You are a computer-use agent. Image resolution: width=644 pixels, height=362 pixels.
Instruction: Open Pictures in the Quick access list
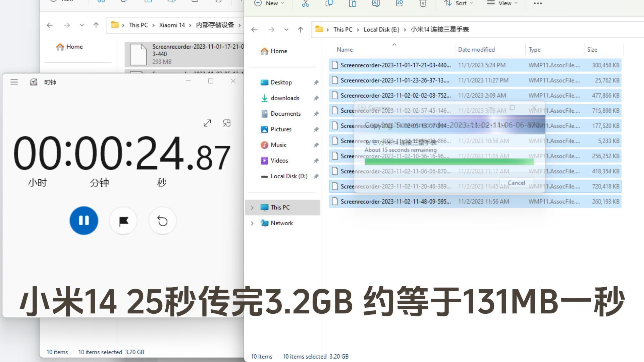click(281, 129)
